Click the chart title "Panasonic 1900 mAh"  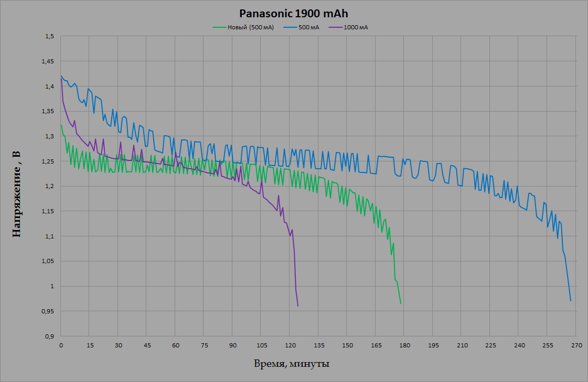(x=294, y=14)
